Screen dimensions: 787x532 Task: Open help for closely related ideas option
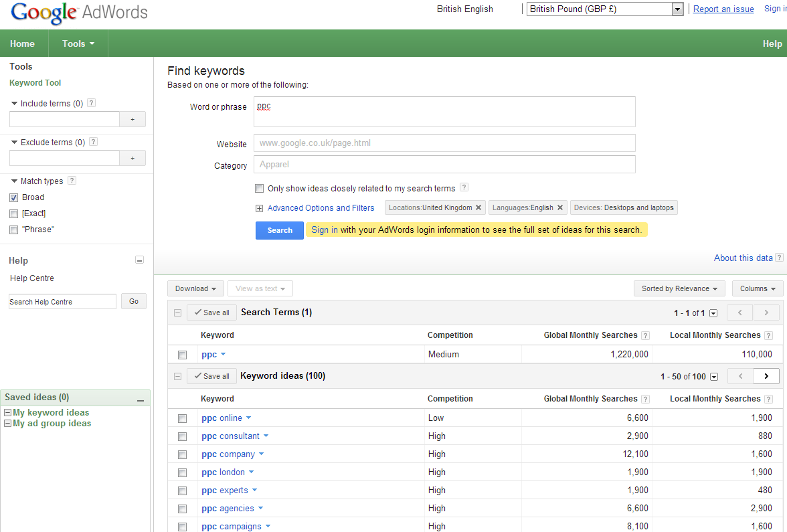click(464, 187)
